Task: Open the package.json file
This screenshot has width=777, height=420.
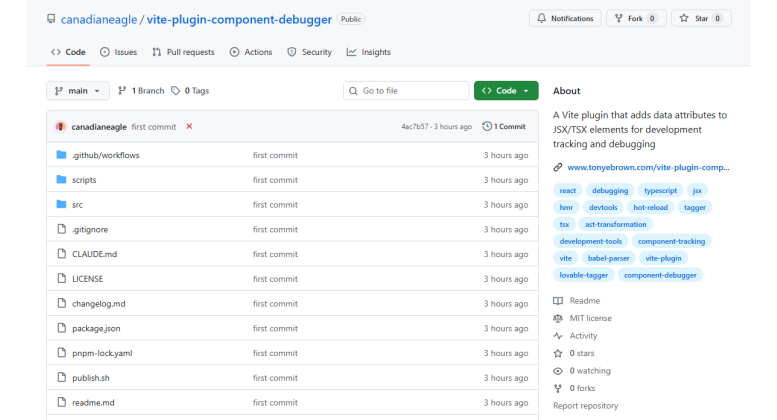Action: click(x=96, y=328)
